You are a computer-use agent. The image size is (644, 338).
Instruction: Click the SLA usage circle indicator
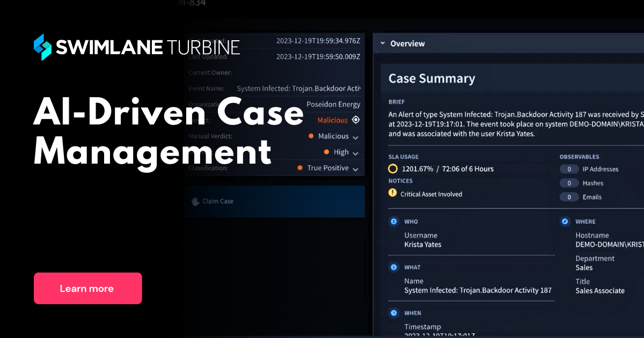coord(393,169)
